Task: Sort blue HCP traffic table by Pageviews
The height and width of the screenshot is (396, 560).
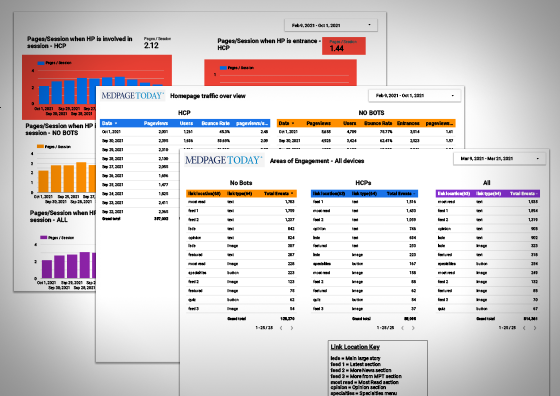Action: [x=156, y=123]
